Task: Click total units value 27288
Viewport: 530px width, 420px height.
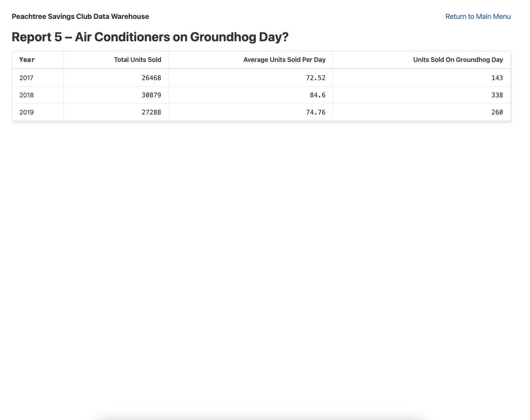Action: tap(151, 112)
